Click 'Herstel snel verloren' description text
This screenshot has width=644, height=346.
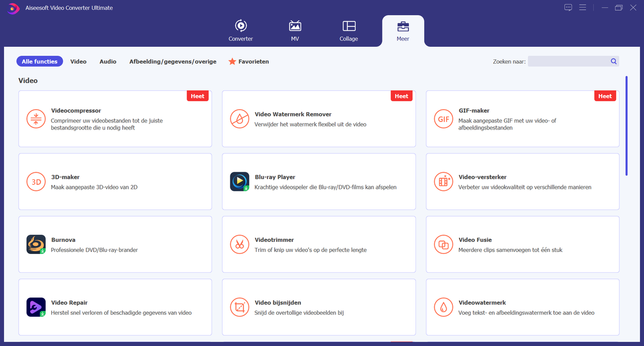(121, 313)
